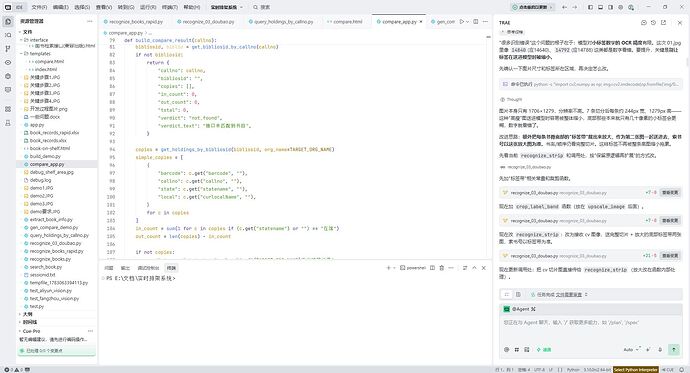This screenshot has height=373, width=690.
Task: Insert # reference in the chat input
Action: (x=517, y=350)
